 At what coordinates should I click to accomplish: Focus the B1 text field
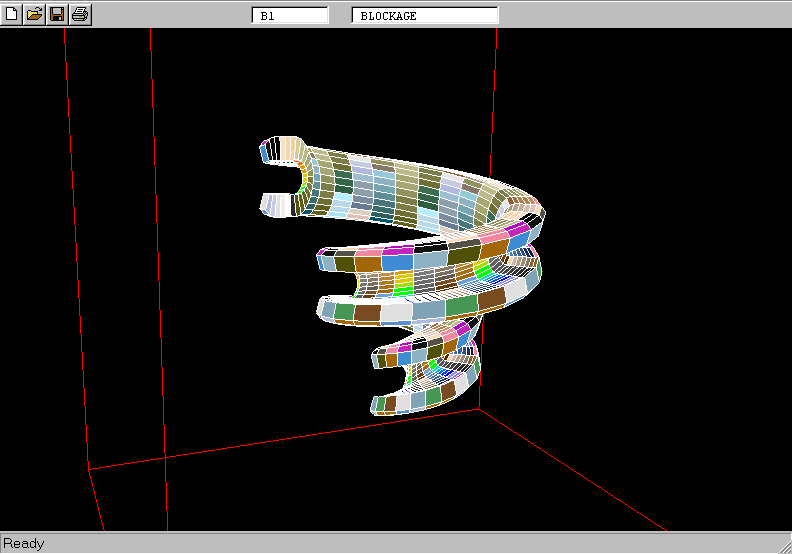tap(289, 16)
